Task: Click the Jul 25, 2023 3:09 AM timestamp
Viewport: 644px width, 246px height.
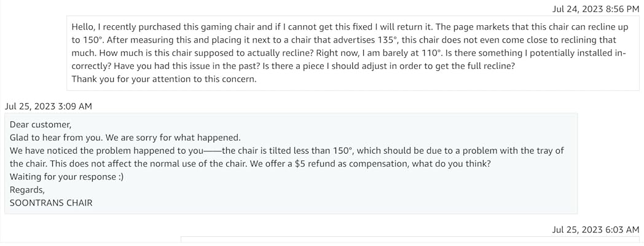Action: click(49, 106)
